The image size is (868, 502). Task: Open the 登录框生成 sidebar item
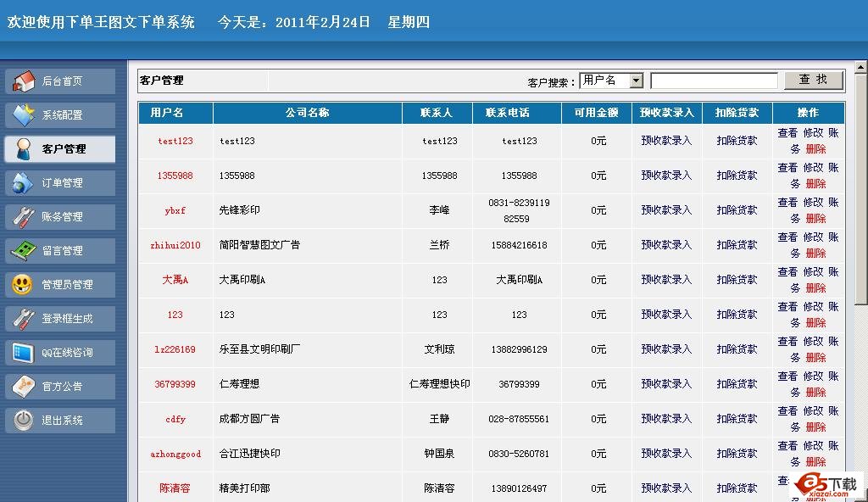point(60,319)
